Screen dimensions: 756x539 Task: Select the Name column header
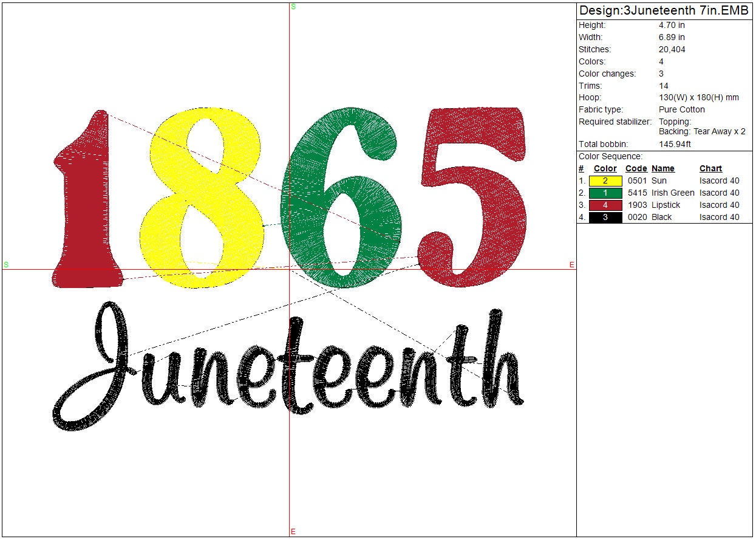(x=662, y=169)
